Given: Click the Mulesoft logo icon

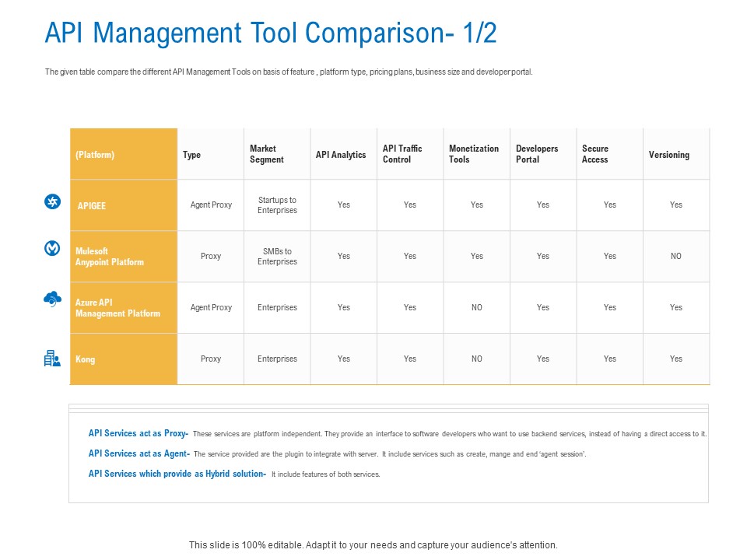Looking at the screenshot, I should click(x=52, y=248).
